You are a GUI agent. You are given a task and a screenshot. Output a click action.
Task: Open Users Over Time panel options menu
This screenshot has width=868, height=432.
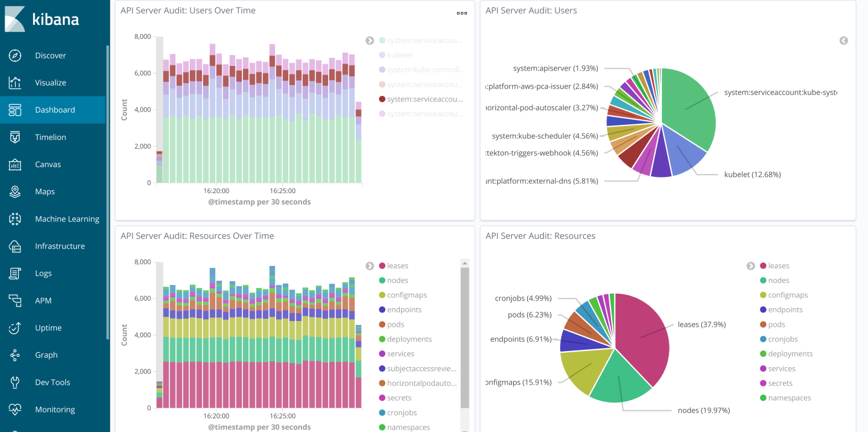(462, 13)
